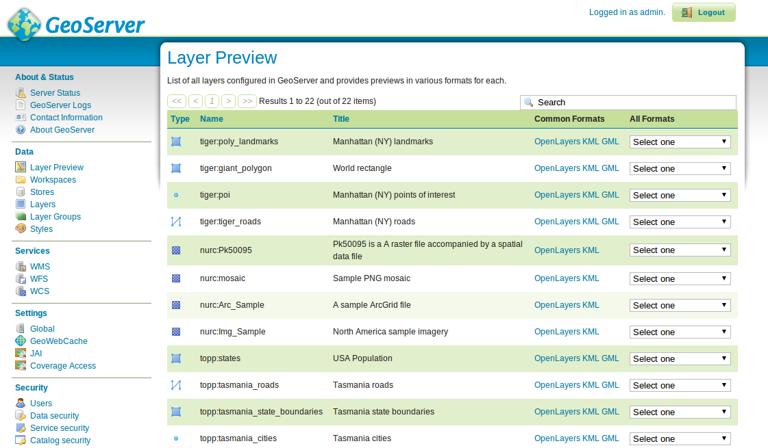Click the Server Status icon in sidebar
This screenshot has height=448, width=768.
pos(21,93)
